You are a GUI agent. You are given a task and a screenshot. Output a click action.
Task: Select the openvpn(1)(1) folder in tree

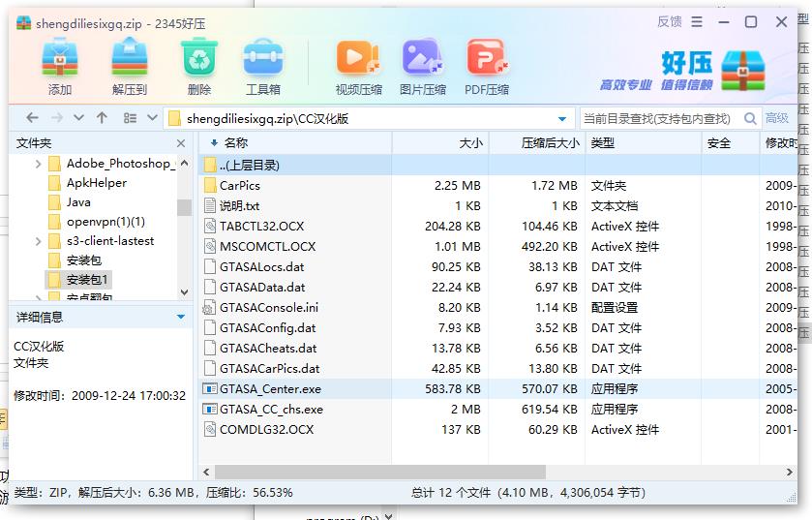coord(105,222)
